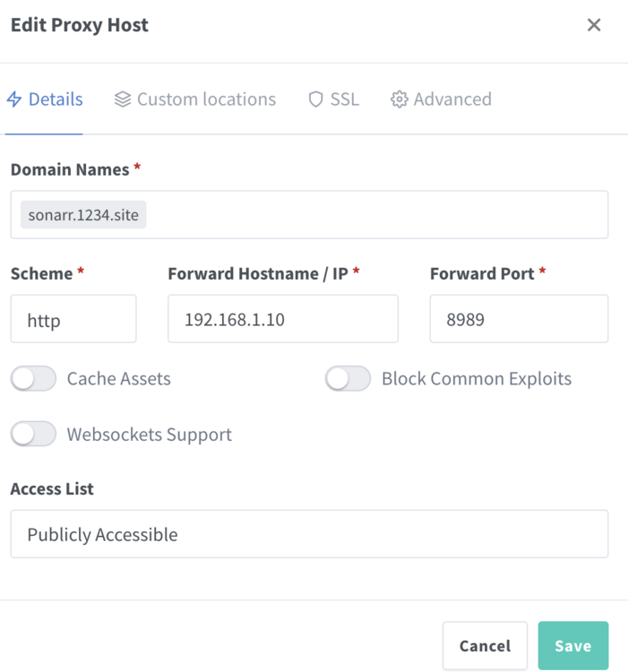Viewport: 628px width, 672px height.
Task: Click the lightning bolt Details icon
Action: click(x=14, y=99)
